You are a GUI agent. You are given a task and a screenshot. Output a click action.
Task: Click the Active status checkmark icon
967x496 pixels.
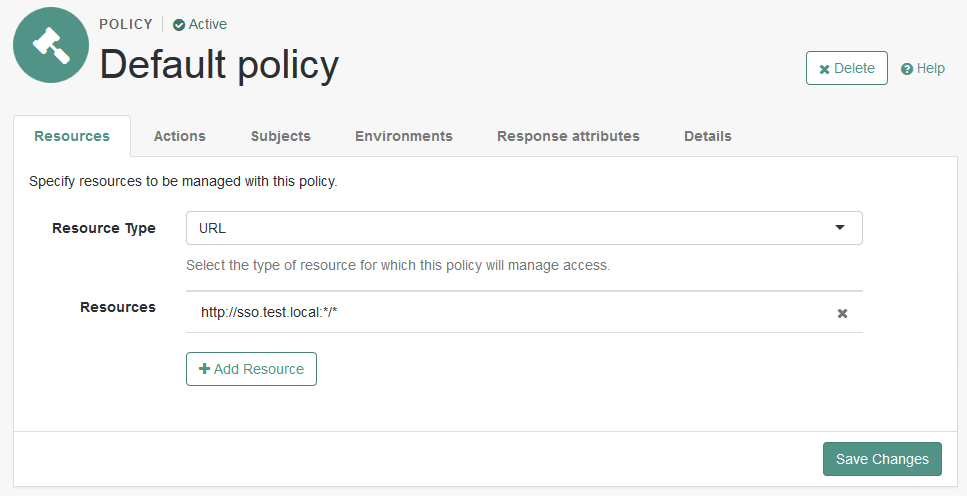pos(179,25)
